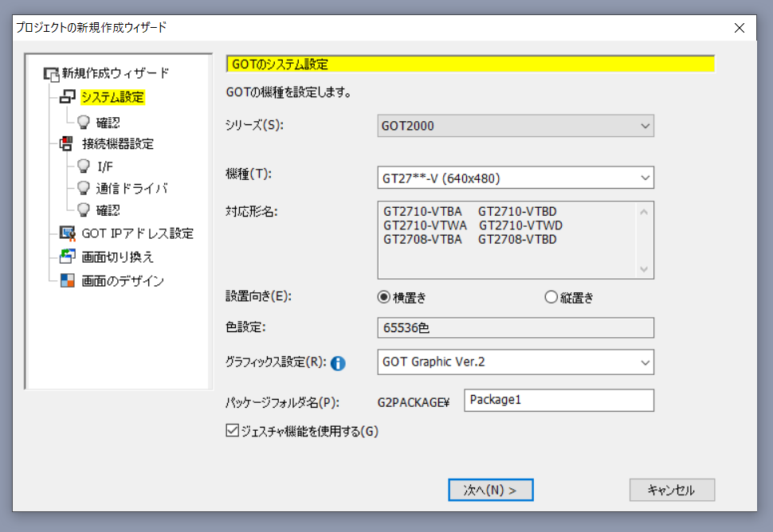Screen dimensions: 773x532
Task: Open the 機種 GT27**-V dropdown
Action: coord(516,178)
